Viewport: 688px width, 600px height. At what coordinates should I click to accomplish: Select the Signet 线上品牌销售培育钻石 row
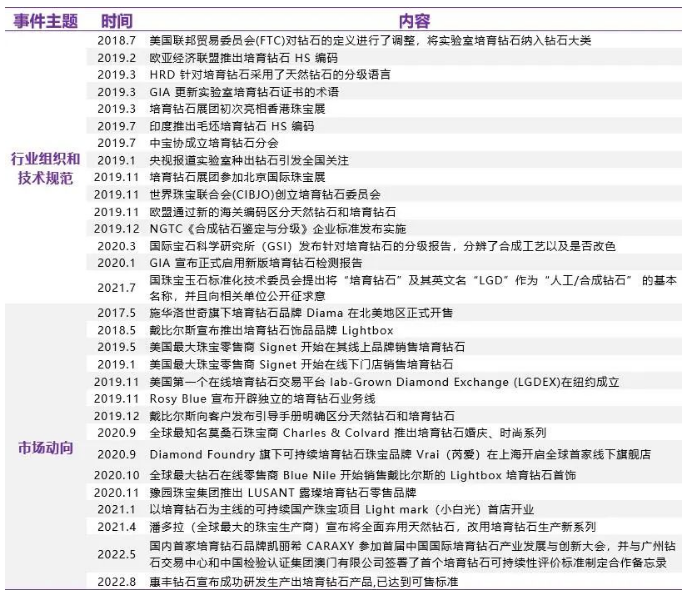pos(307,347)
